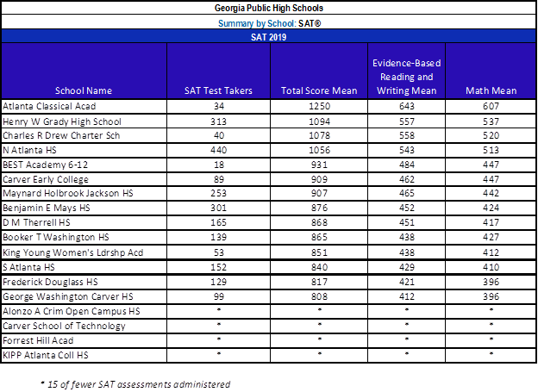The height and width of the screenshot is (392, 538).
Task: Select Henry W Grady total score 1094
Action: [319, 121]
